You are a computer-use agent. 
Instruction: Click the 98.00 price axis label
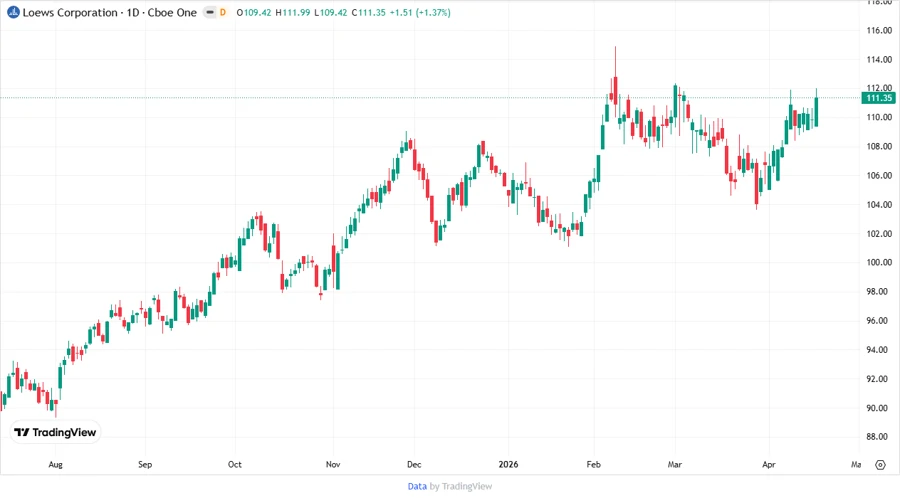[x=879, y=291]
